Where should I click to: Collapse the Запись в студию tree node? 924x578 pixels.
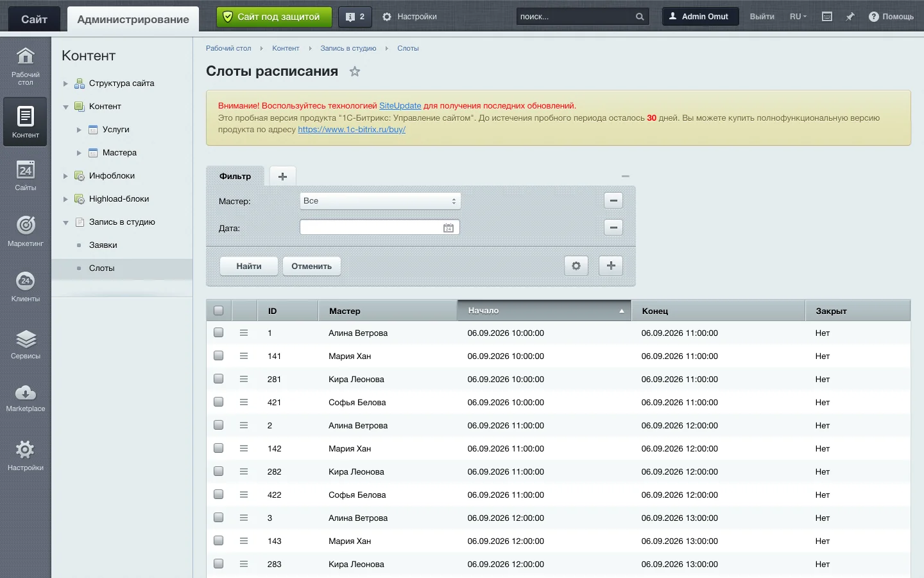point(65,222)
